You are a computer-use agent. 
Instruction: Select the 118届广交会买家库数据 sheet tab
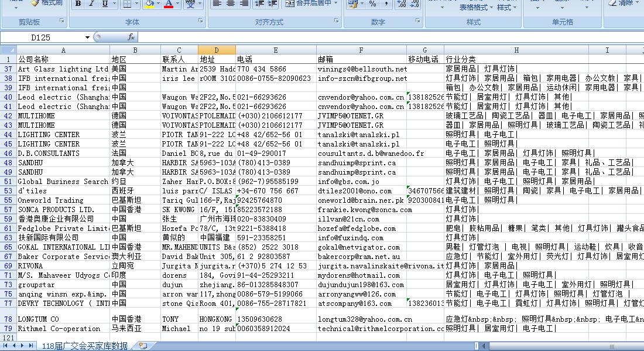(85, 346)
